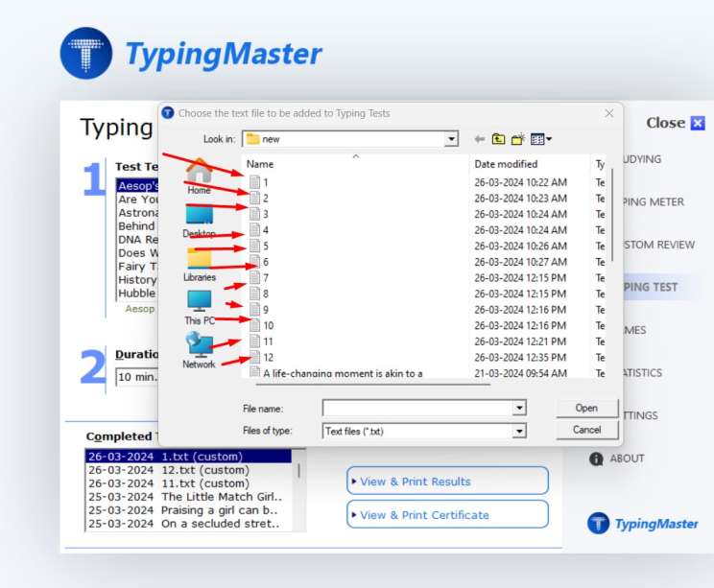Click the Home shortcut in places bar
The width and height of the screenshot is (714, 588).
click(x=199, y=176)
